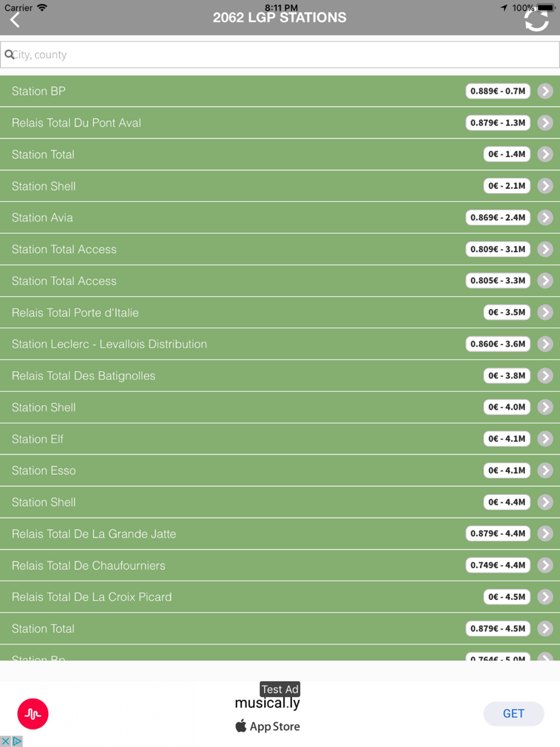Click the 0.809€ - 3.1M price badge
The height and width of the screenshot is (747, 560).
click(x=498, y=249)
